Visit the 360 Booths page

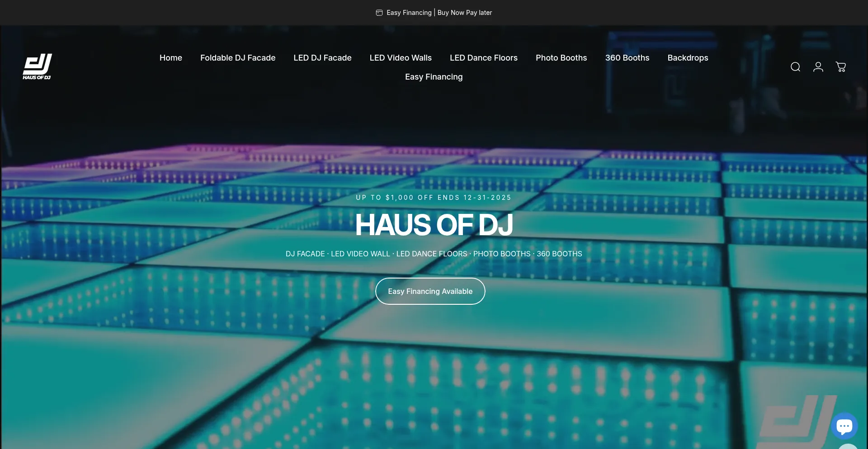pos(627,58)
